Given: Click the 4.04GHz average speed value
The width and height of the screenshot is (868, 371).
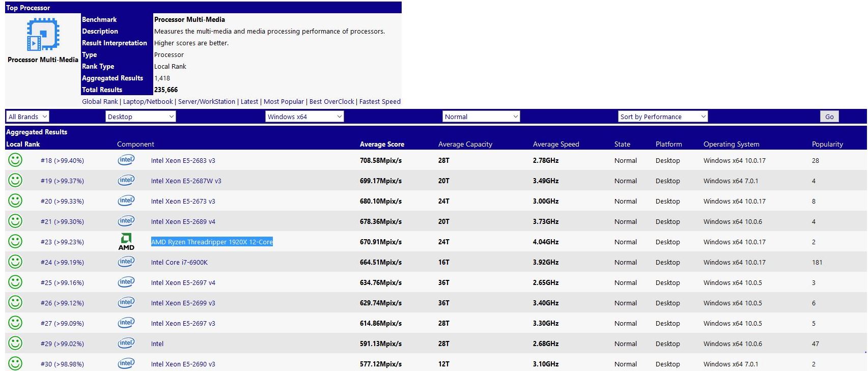Looking at the screenshot, I should click(546, 242).
